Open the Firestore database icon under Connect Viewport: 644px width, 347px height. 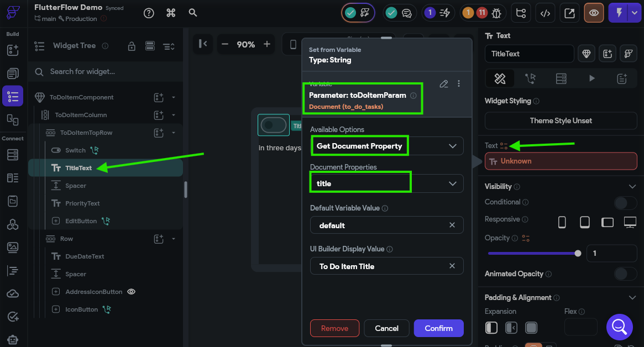pyautogui.click(x=13, y=155)
